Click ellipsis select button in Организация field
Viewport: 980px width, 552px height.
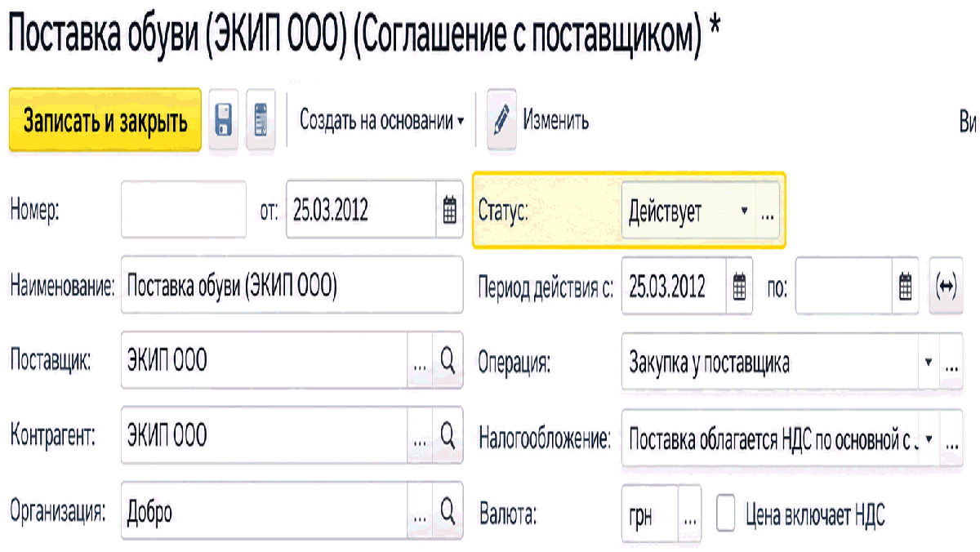point(420,510)
